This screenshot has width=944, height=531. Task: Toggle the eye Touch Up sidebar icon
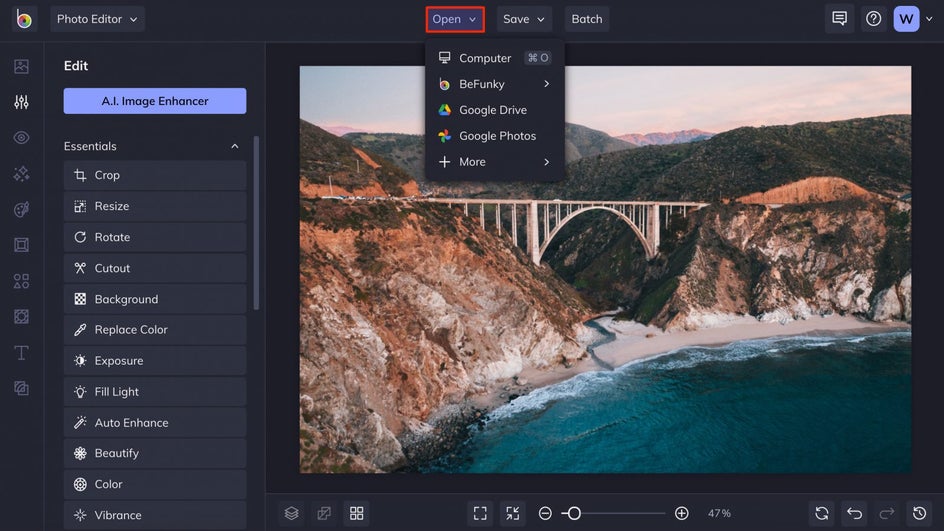click(x=21, y=138)
